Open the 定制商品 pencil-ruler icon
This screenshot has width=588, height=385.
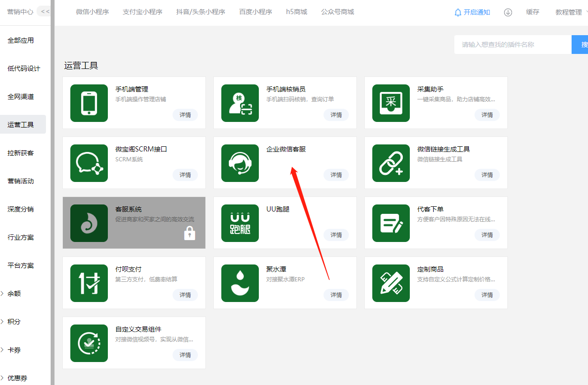click(391, 283)
